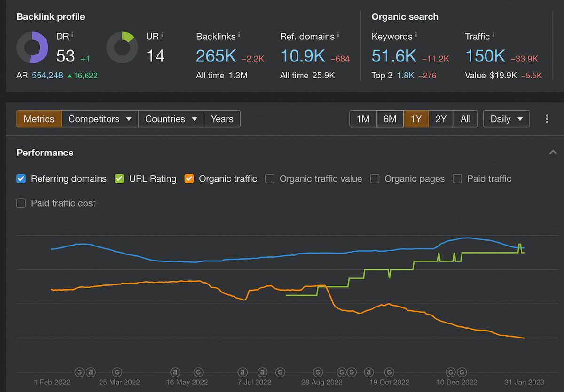Open the three-dot chart options menu
Image resolution: width=564 pixels, height=392 pixels.
pyautogui.click(x=547, y=119)
